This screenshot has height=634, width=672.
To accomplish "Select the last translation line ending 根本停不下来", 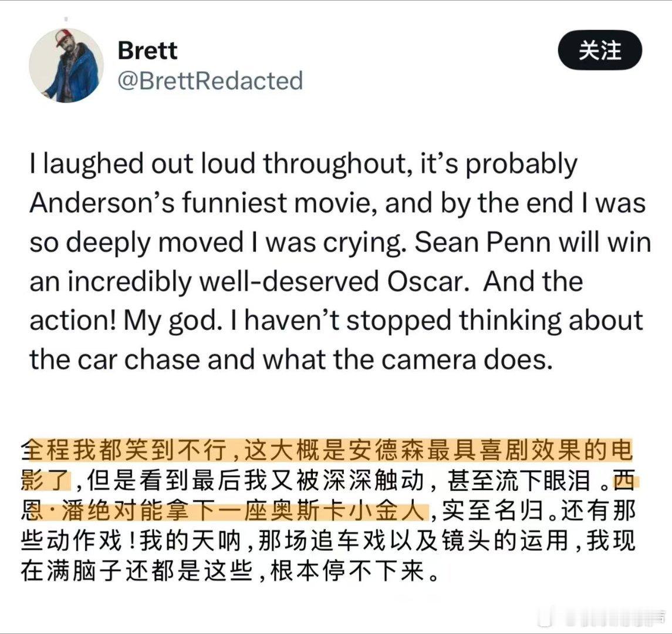I will [x=230, y=571].
